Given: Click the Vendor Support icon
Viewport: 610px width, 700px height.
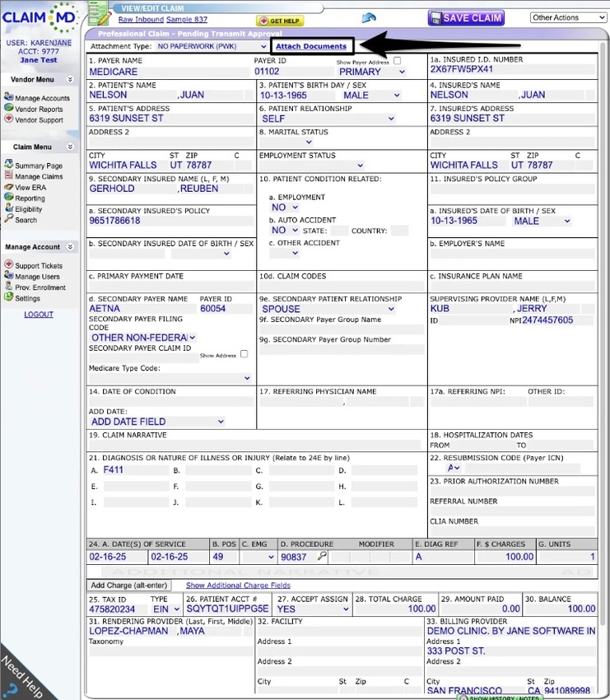Looking at the screenshot, I should pos(8,119).
